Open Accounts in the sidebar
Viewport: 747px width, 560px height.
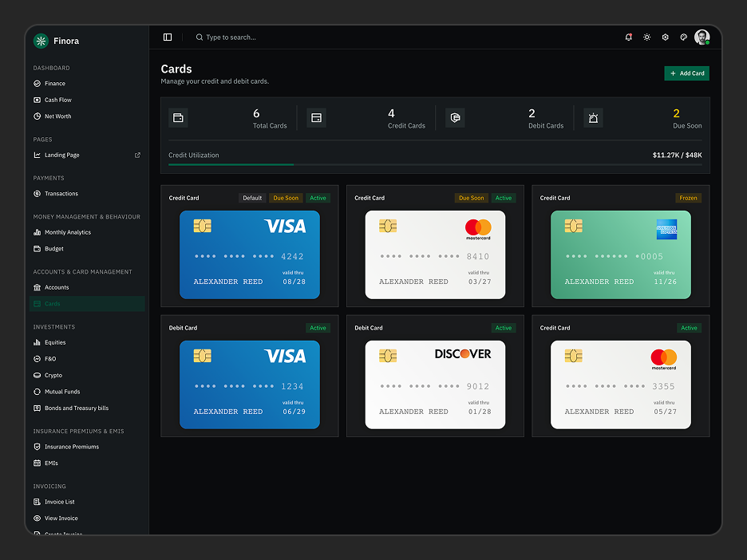point(87,288)
